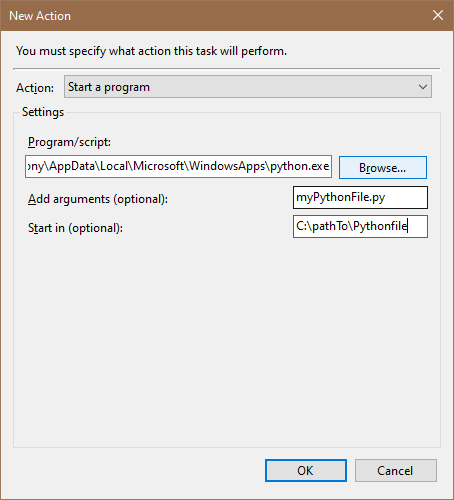The height and width of the screenshot is (500, 454).
Task: Focus the Program/script path input field
Action: [178, 166]
